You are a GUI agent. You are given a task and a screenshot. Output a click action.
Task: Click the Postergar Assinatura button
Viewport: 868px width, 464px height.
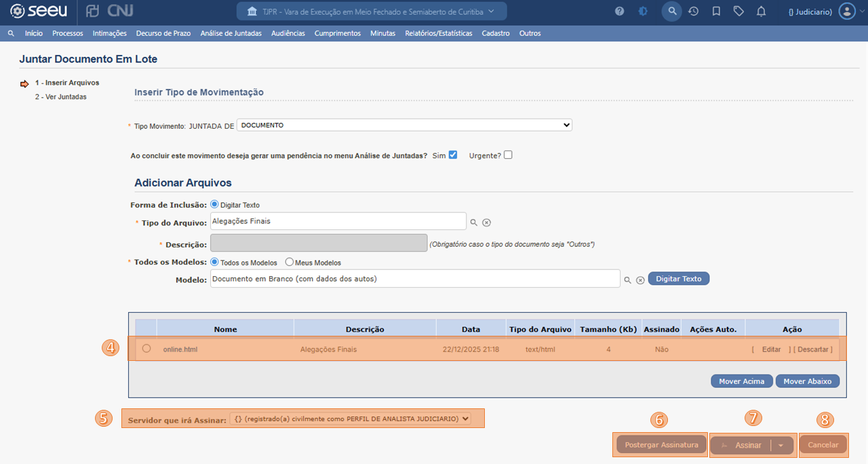click(660, 445)
